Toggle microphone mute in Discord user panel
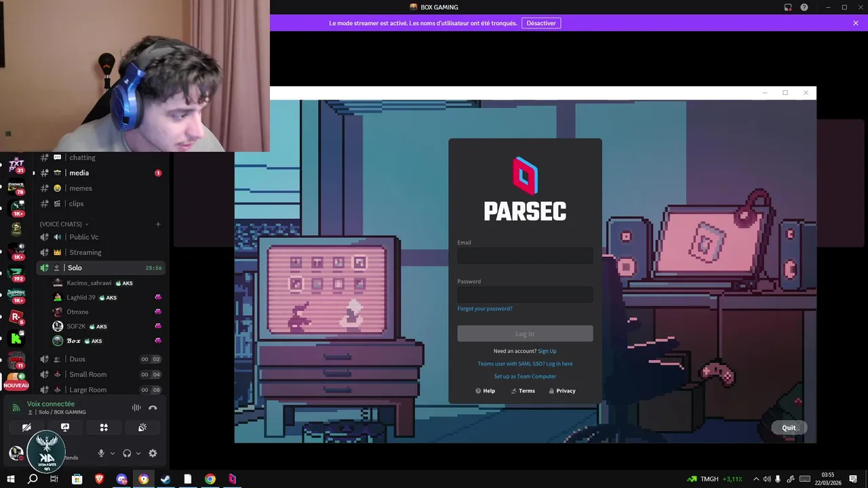Viewport: 868px width, 488px height. pos(101,453)
